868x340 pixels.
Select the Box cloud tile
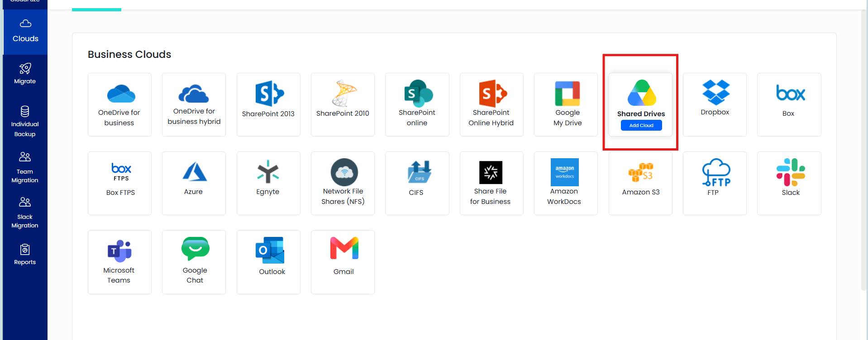click(x=789, y=104)
